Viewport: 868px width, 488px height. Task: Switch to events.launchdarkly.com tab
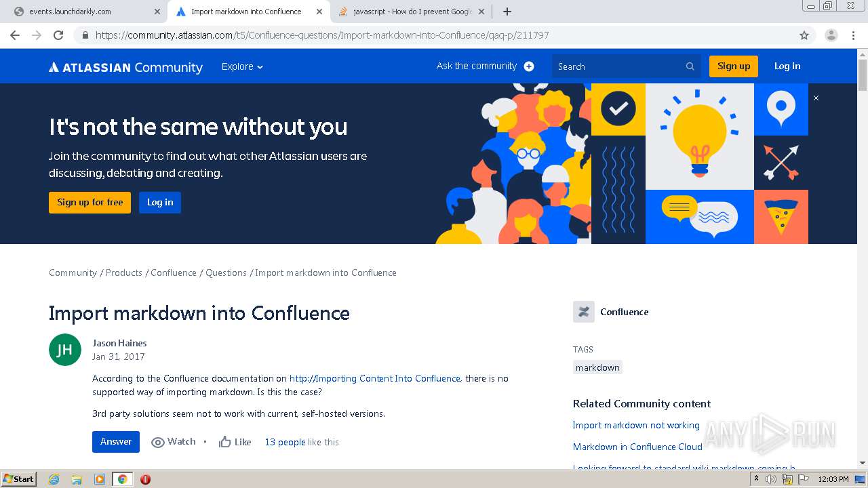(87, 12)
